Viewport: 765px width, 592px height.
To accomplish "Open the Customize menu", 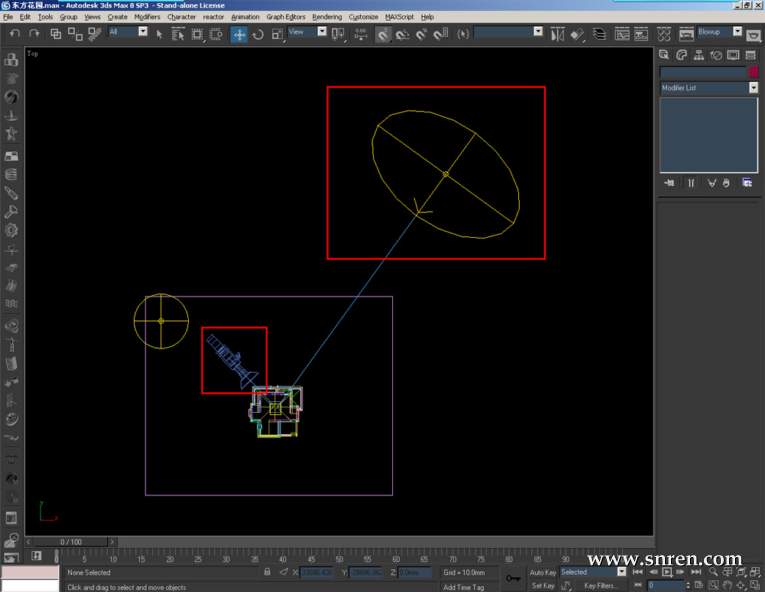I will pyautogui.click(x=363, y=17).
